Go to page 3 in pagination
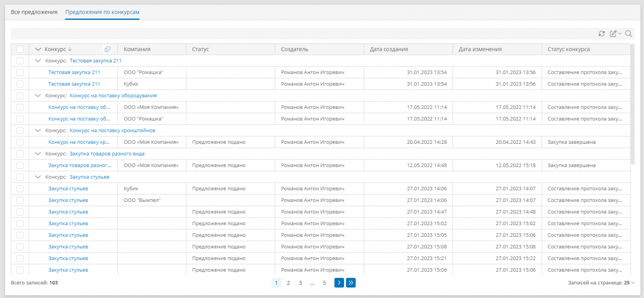The height and width of the screenshot is (298, 644). pyautogui.click(x=300, y=283)
